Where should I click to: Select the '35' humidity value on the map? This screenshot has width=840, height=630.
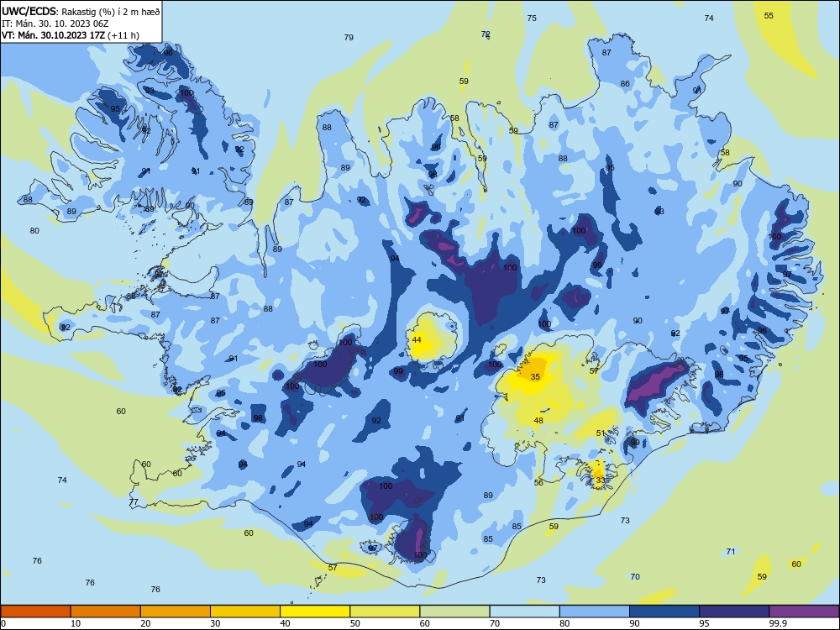(535, 376)
